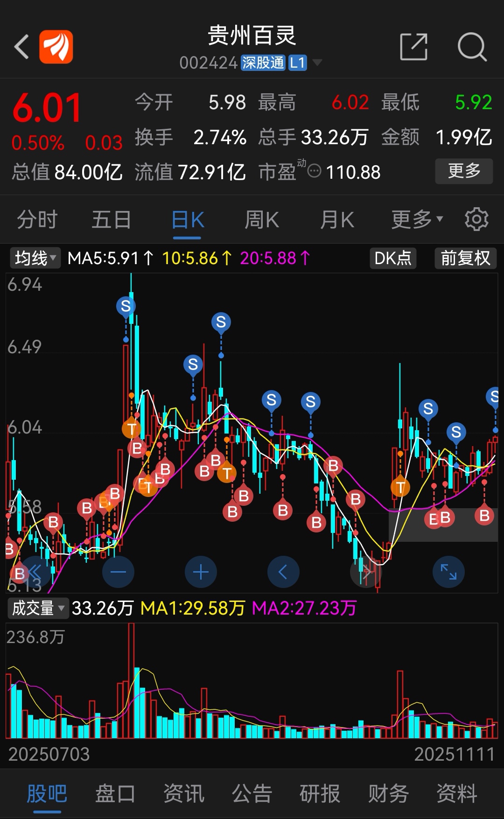Tap the S marker above 6.49 level candle
The image size is (504, 819).
(x=221, y=322)
